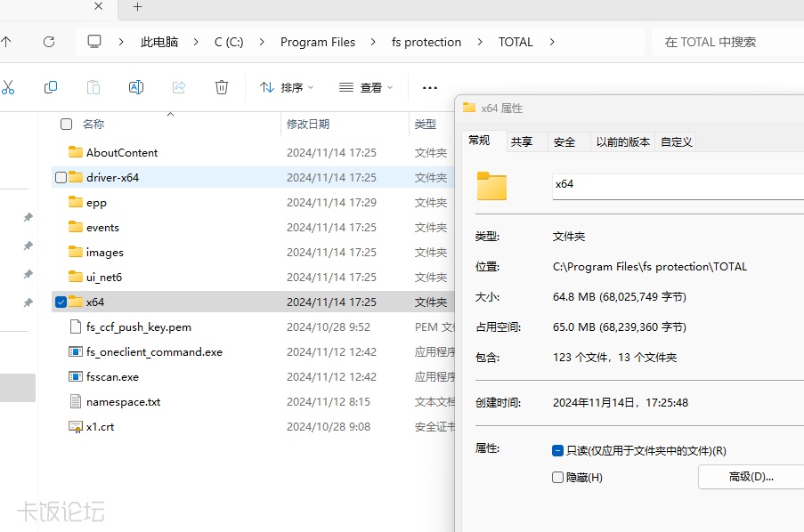Click the namespace.txt document icon

tap(76, 401)
